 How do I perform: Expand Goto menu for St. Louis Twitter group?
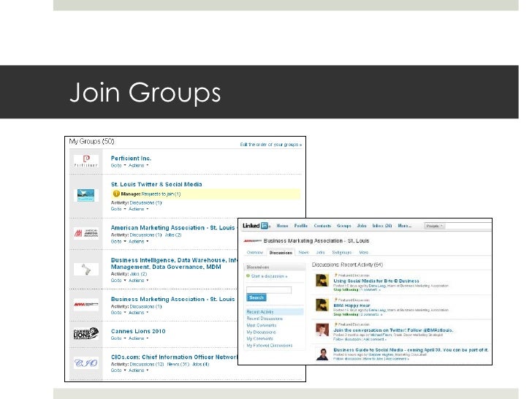[118, 209]
